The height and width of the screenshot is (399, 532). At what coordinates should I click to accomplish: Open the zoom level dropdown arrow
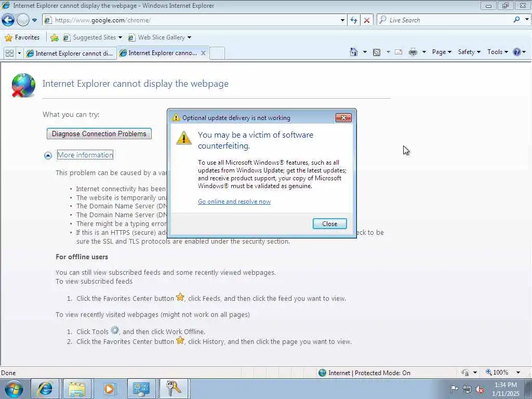click(518, 373)
